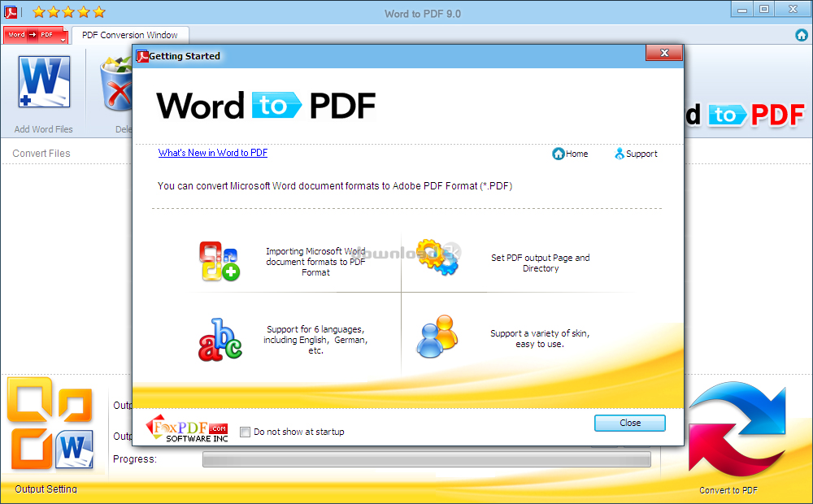Maximize the Word to PDF 9.0 main window
This screenshot has height=504, width=813.
[x=763, y=9]
